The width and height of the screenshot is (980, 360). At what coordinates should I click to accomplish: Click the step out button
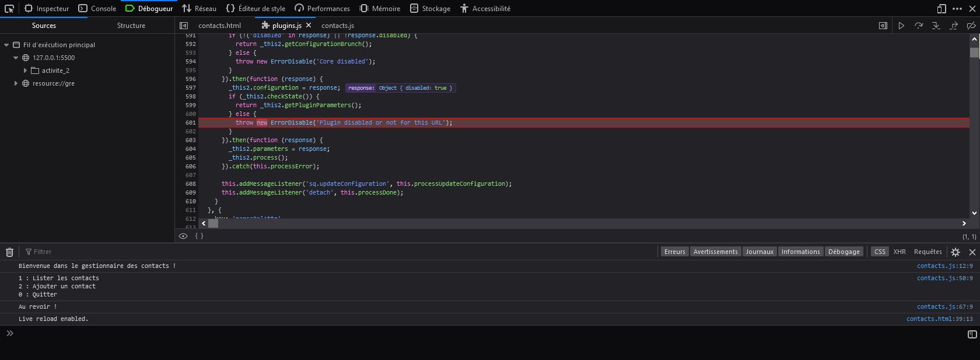click(x=954, y=26)
